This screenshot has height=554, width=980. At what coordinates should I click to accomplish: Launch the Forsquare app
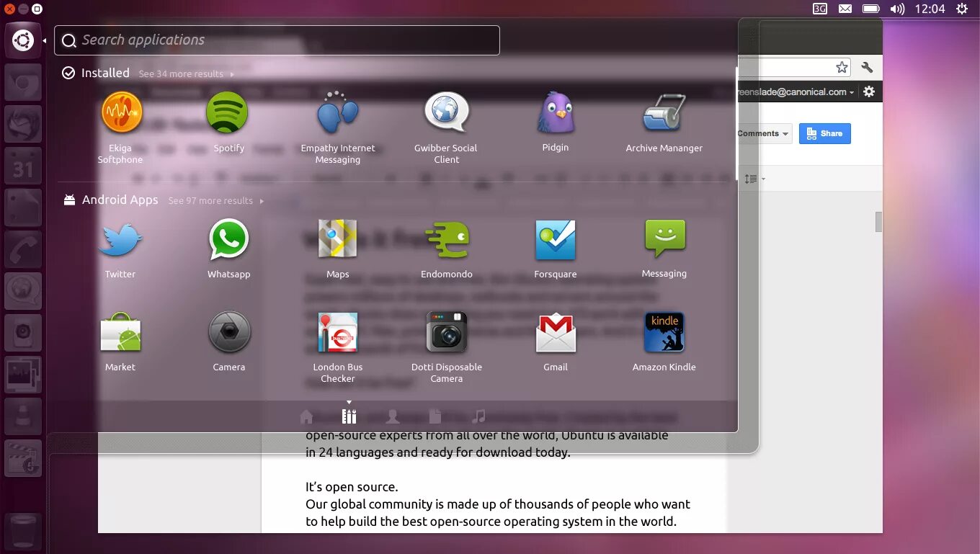pyautogui.click(x=556, y=240)
